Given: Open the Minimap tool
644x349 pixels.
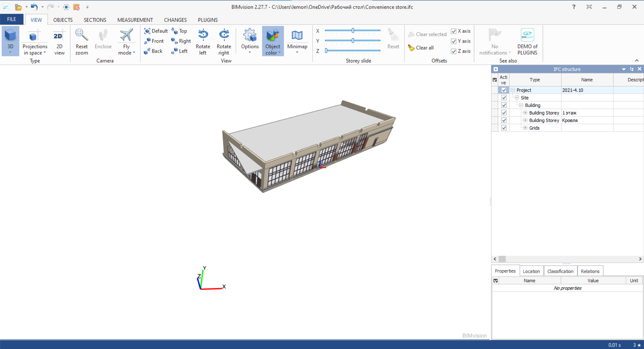Looking at the screenshot, I should (x=297, y=41).
